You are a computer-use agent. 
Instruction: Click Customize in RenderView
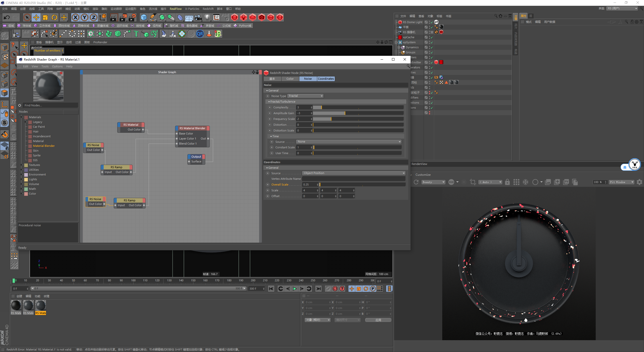click(x=423, y=175)
